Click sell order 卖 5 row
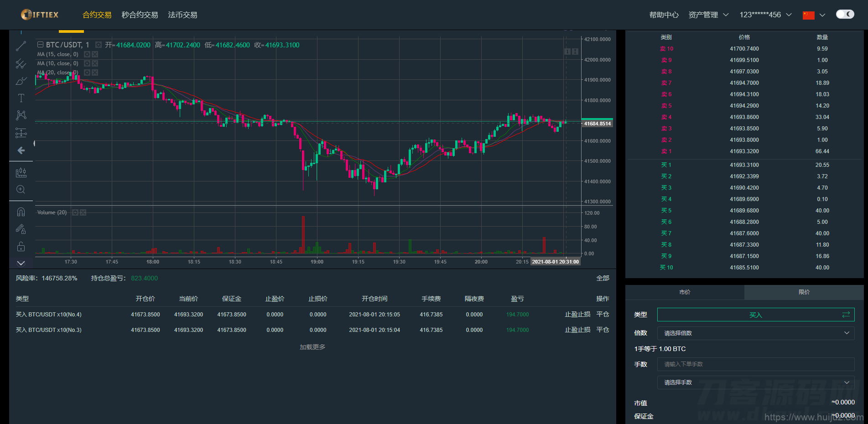The width and height of the screenshot is (868, 424). click(744, 106)
